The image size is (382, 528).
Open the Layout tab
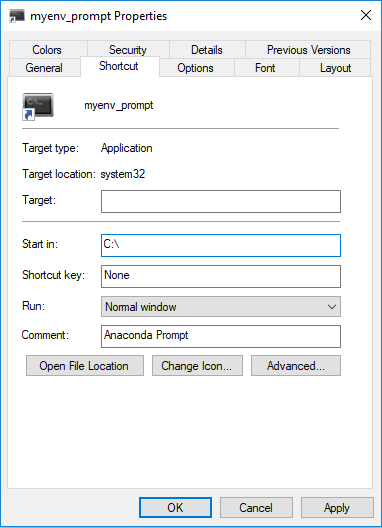click(x=336, y=68)
